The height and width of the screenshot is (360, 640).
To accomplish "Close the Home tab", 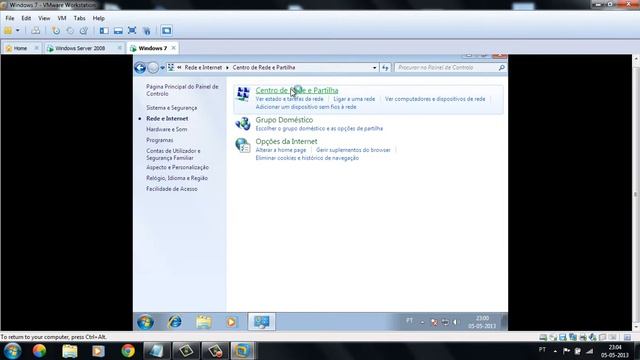I will tap(36, 48).
